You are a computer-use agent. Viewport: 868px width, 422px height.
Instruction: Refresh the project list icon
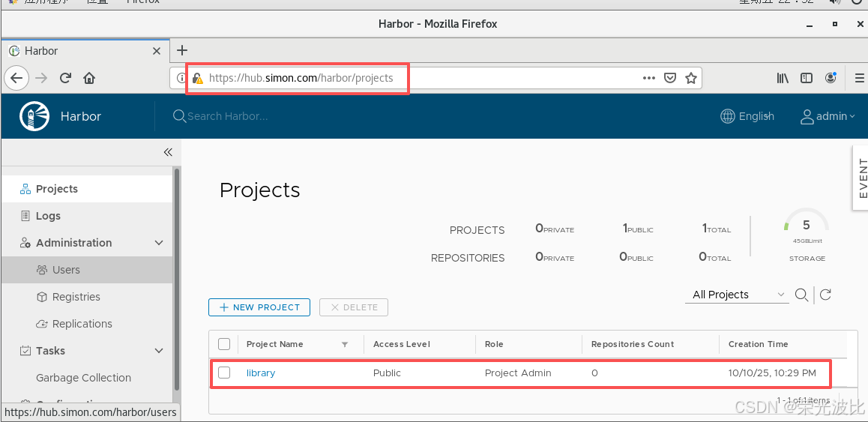825,295
